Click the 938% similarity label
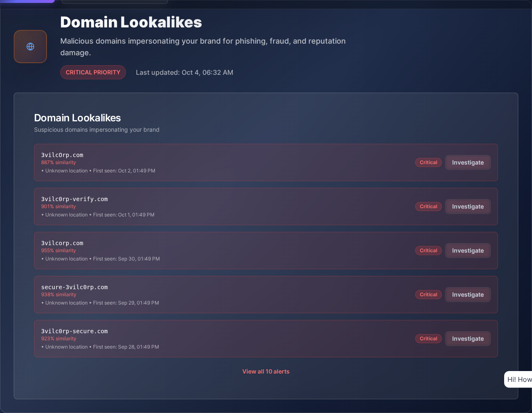 (59, 295)
